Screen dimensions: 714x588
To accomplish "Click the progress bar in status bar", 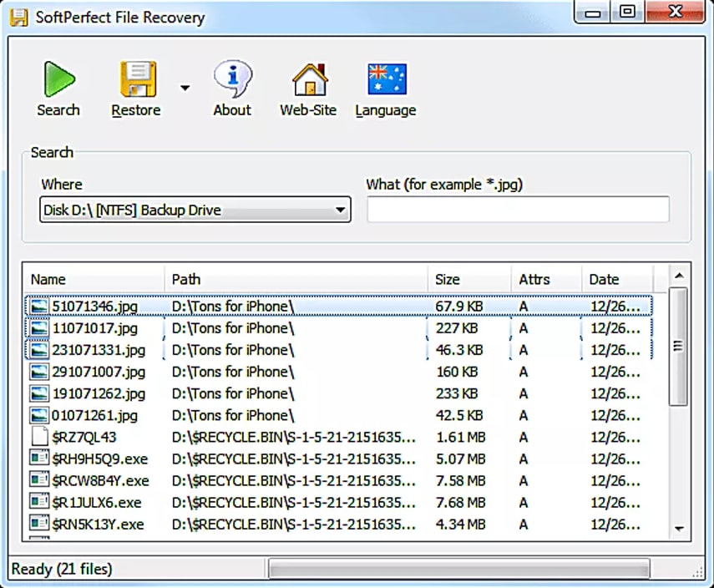I will [458, 570].
